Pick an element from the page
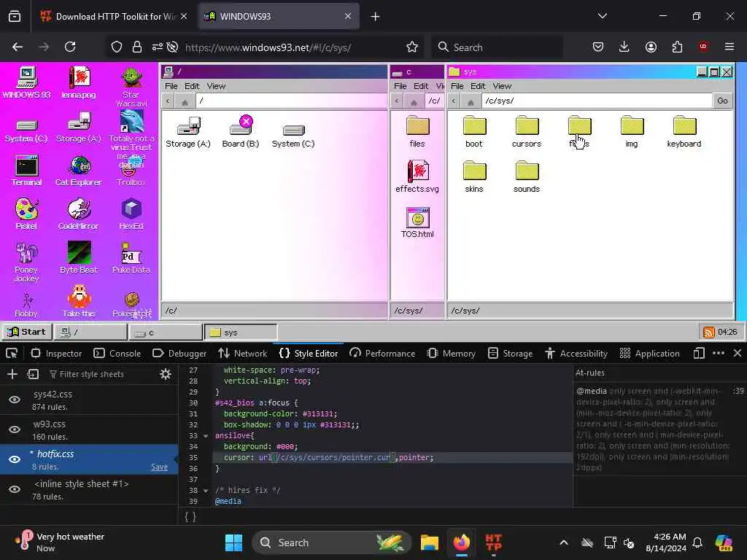The image size is (747, 560). [x=12, y=354]
